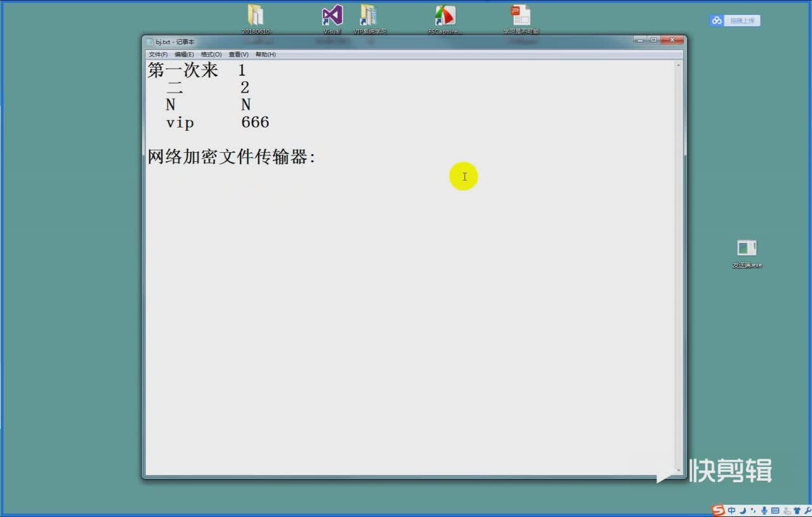Image resolution: width=812 pixels, height=517 pixels.
Task: Place cursor in text line 第一次来
Action: coord(183,70)
